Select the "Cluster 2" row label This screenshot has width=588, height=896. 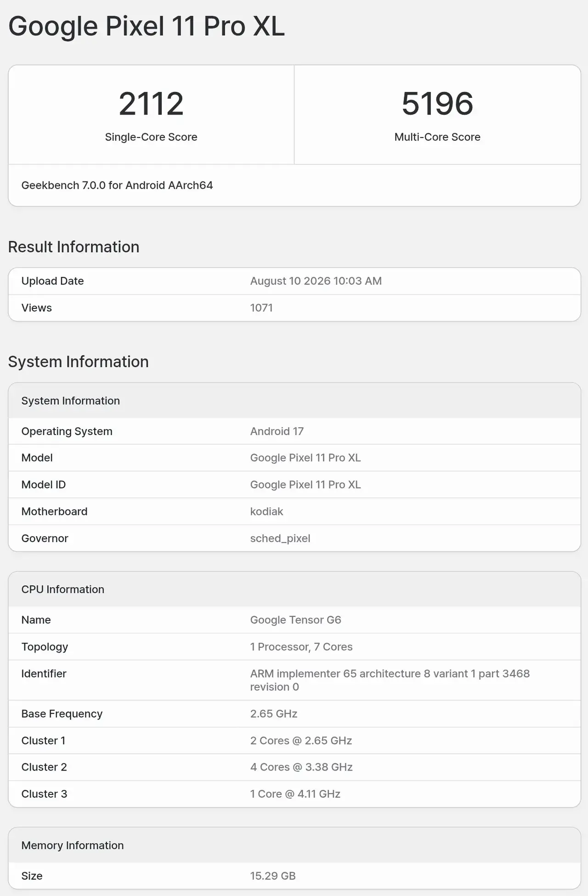[44, 767]
